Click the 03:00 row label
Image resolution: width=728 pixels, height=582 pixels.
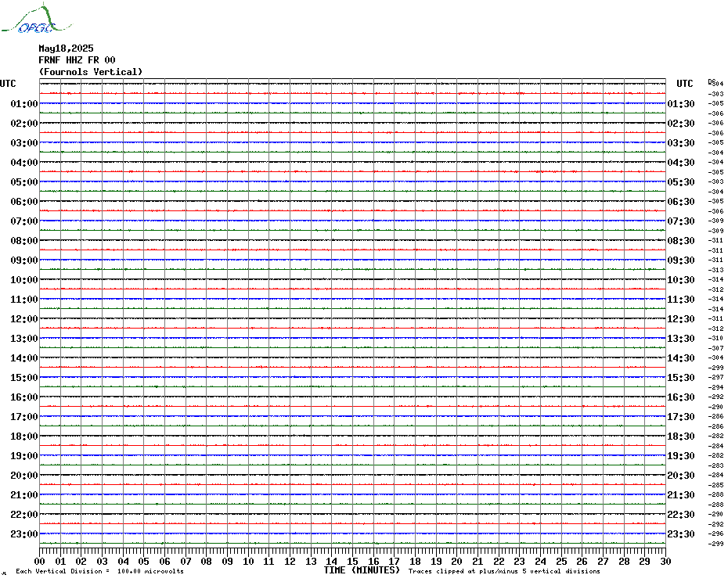[x=24, y=143]
